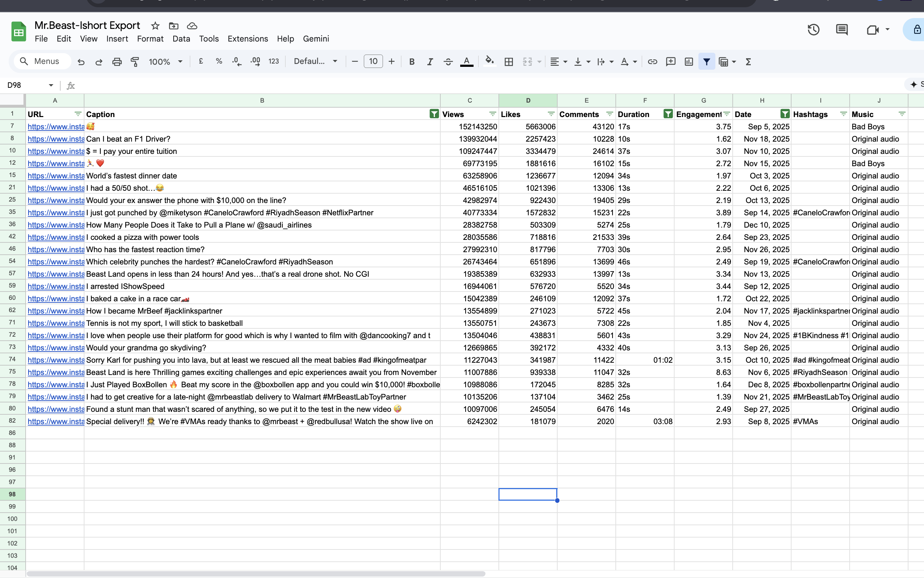924x578 pixels.
Task: Insert a link with chain icon
Action: coord(653,61)
